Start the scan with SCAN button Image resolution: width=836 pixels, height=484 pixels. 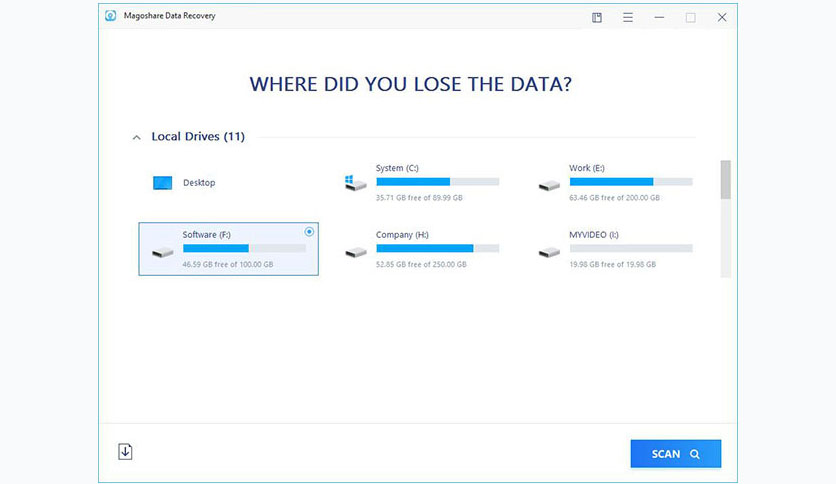[676, 454]
